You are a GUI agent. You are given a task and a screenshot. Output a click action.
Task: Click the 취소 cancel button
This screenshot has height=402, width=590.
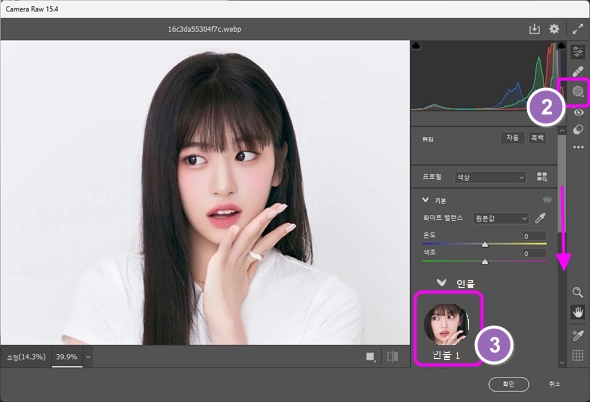click(554, 384)
